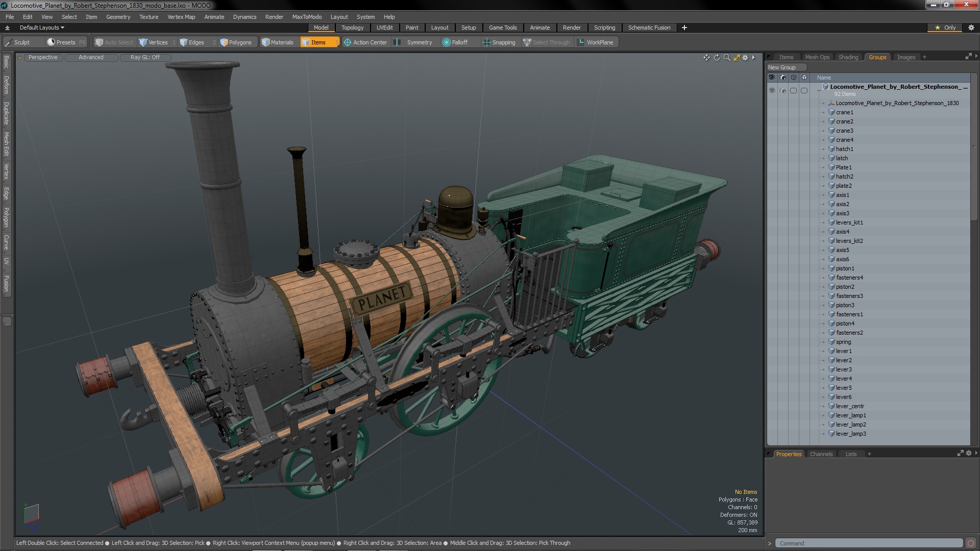980x551 pixels.
Task: Switch to the Shading panel tab
Action: 848,57
